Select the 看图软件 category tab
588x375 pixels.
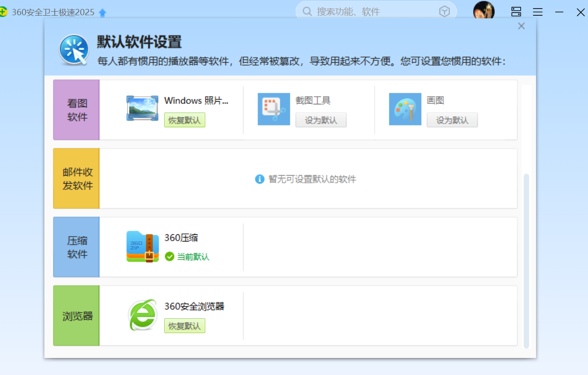(x=77, y=110)
